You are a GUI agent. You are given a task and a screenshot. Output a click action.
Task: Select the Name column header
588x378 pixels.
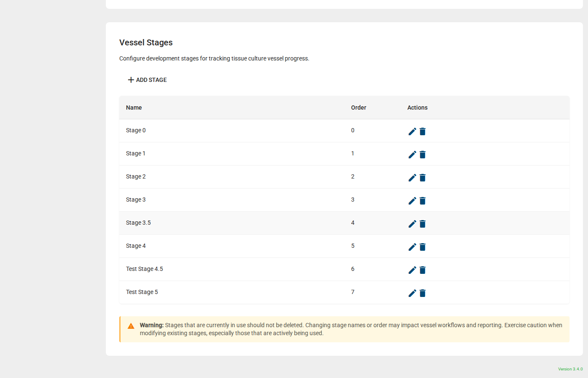(x=134, y=108)
